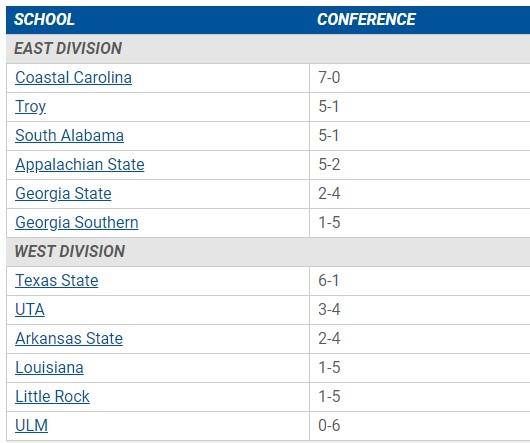
Task: Open the Arkansas State team link
Action: (x=69, y=339)
